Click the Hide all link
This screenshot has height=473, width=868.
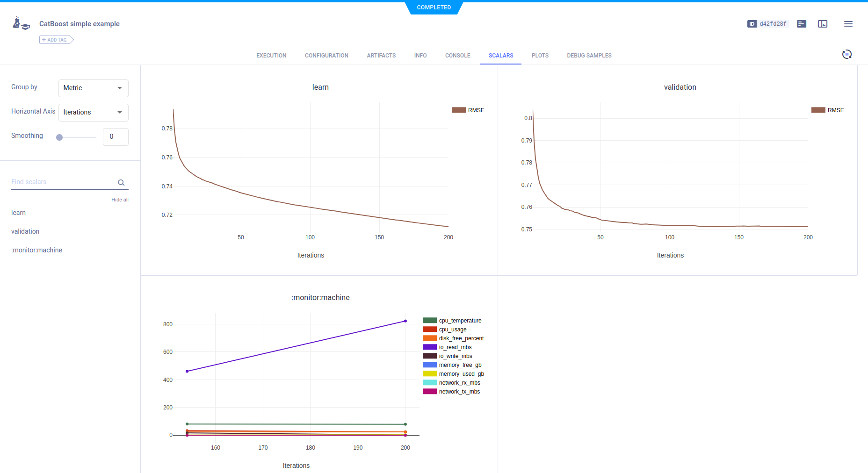(120, 200)
